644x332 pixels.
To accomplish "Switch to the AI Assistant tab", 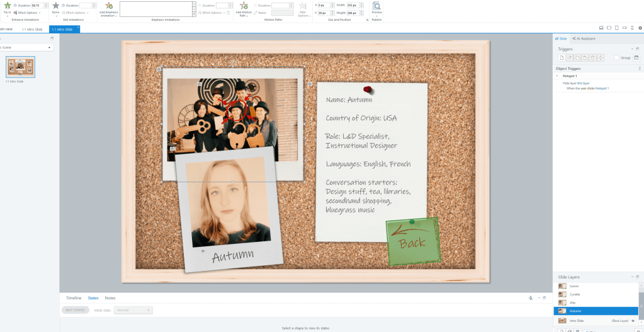I will [x=585, y=38].
